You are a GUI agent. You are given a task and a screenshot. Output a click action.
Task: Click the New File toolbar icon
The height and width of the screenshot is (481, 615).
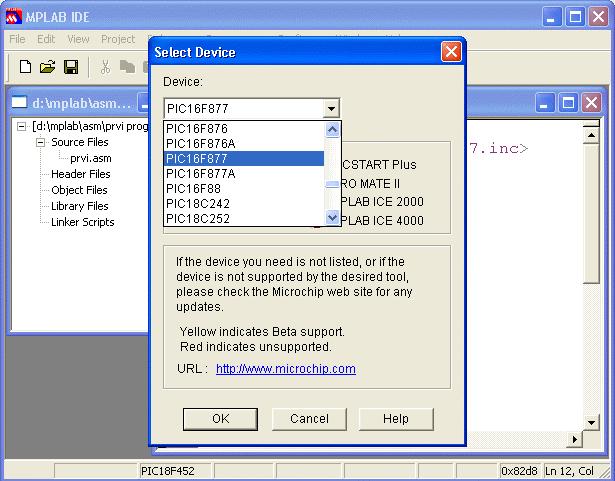tap(25, 67)
